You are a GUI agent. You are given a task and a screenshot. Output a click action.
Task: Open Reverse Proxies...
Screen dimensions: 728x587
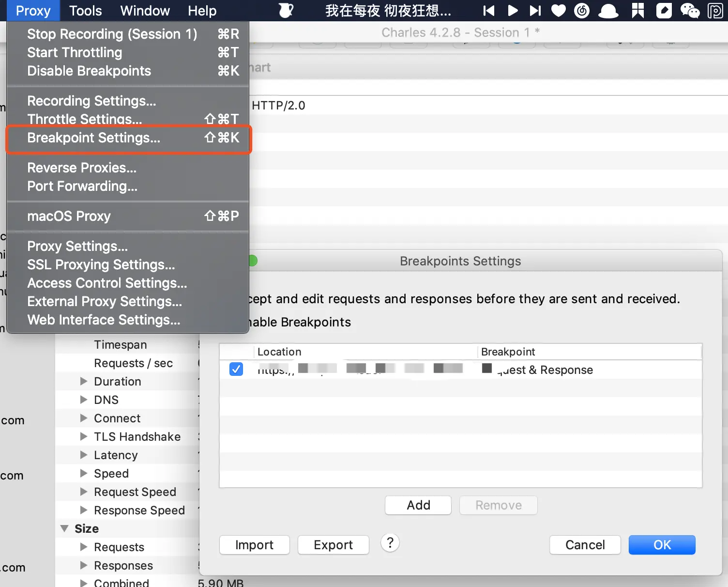128,168
